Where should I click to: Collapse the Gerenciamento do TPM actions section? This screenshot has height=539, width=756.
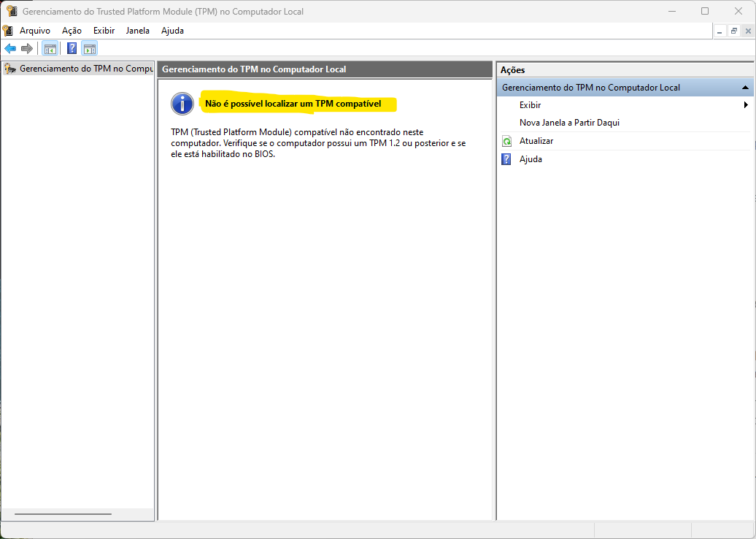[745, 88]
